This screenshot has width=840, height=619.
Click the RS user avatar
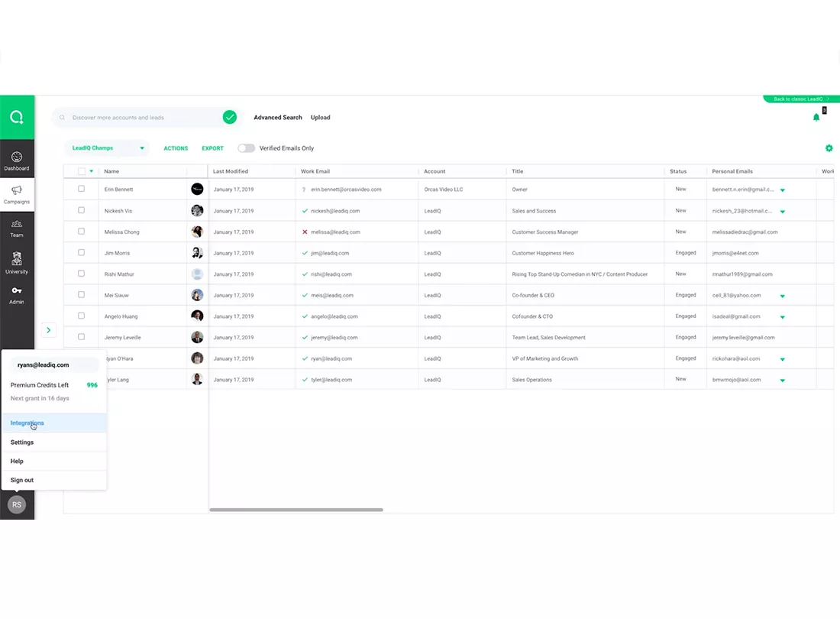[17, 504]
